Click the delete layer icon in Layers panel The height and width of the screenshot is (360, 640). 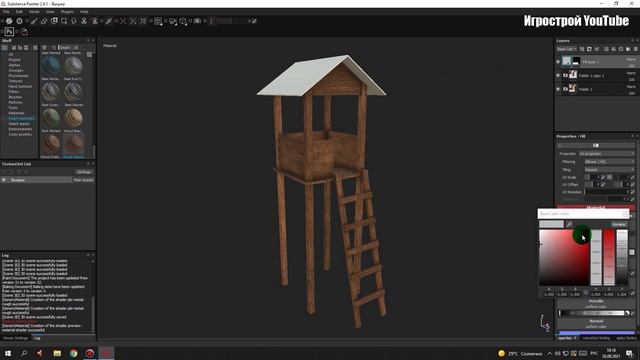(635, 49)
